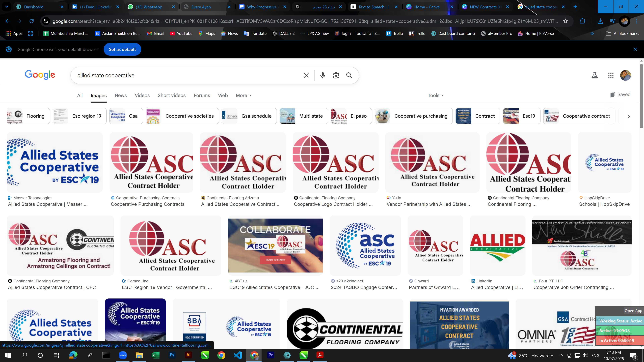Click the magnifier search button

tap(349, 75)
